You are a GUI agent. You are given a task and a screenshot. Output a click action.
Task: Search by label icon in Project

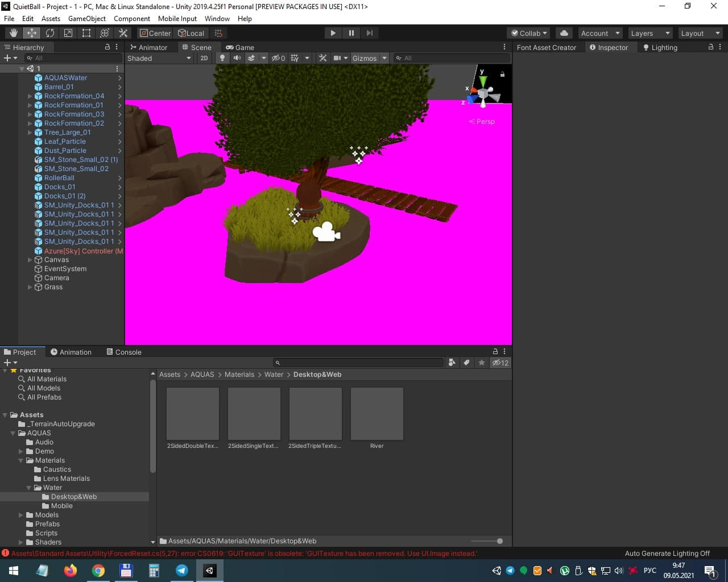click(x=466, y=363)
